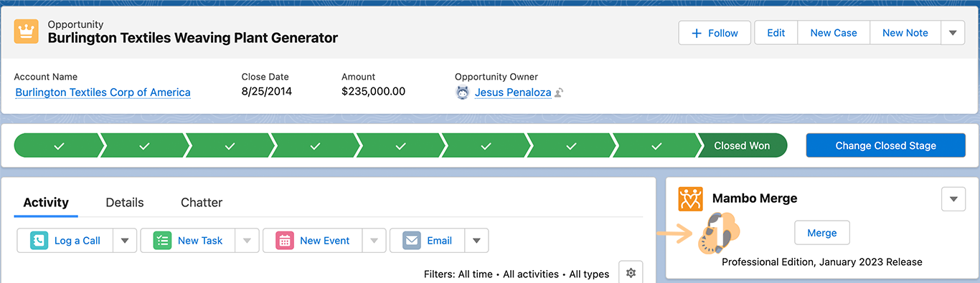Switch to the Details tab
This screenshot has width=980, height=283.
pos(125,203)
